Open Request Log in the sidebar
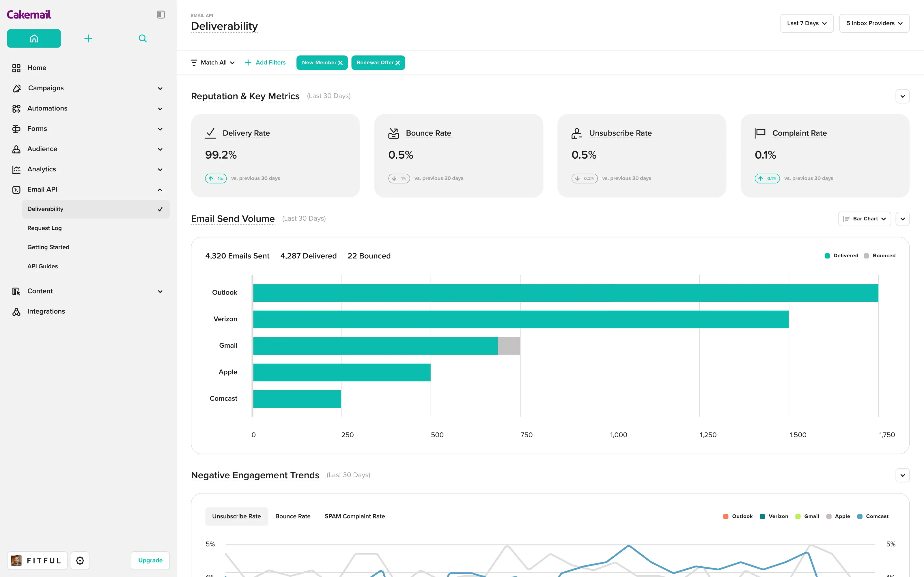 [44, 228]
